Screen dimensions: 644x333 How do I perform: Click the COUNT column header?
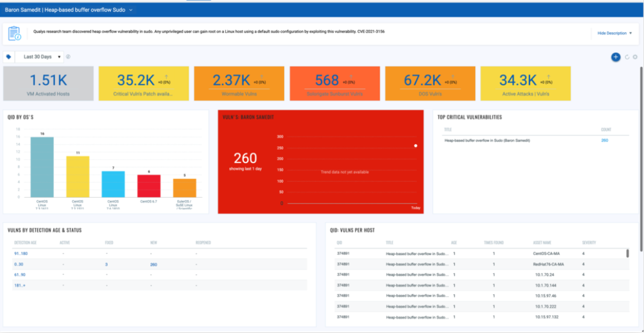606,130
